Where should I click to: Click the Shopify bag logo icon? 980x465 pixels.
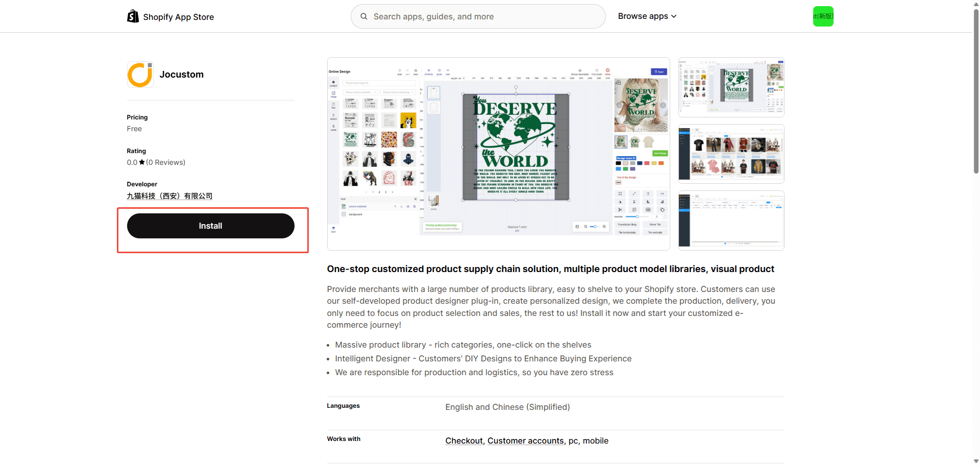[133, 16]
